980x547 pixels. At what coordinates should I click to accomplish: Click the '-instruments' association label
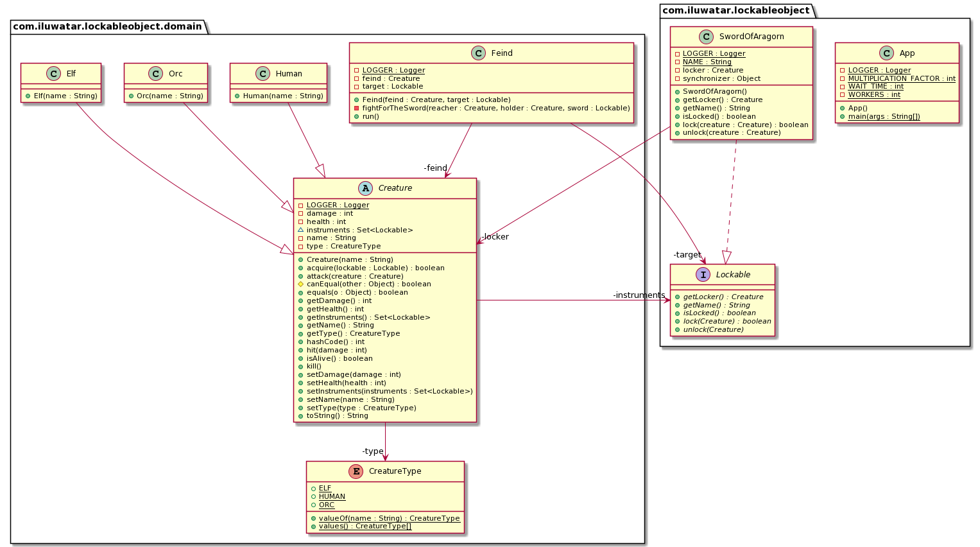pos(639,295)
